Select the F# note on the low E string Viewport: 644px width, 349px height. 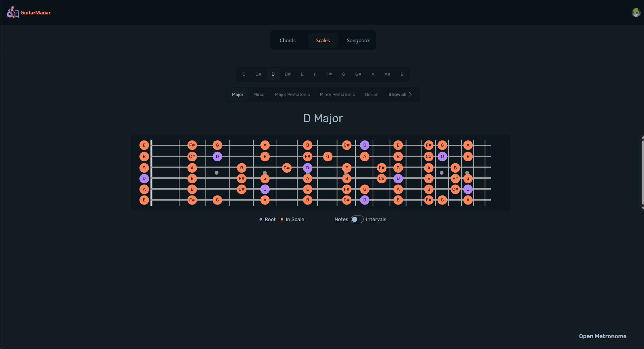[193, 200]
